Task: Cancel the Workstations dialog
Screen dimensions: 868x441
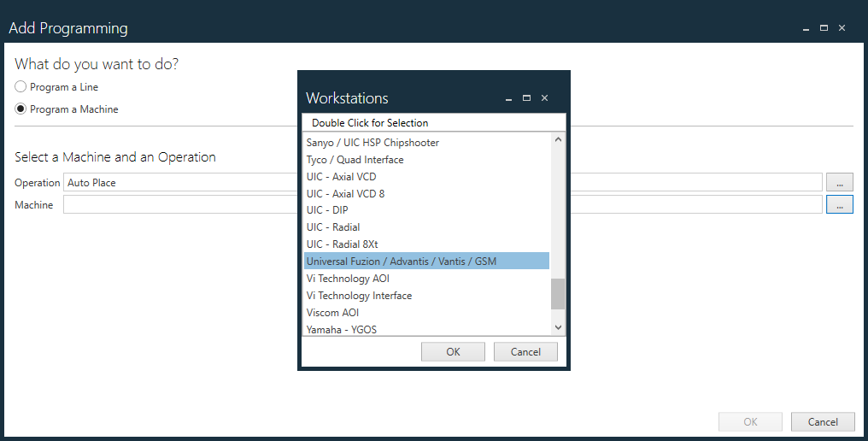Action: (525, 351)
